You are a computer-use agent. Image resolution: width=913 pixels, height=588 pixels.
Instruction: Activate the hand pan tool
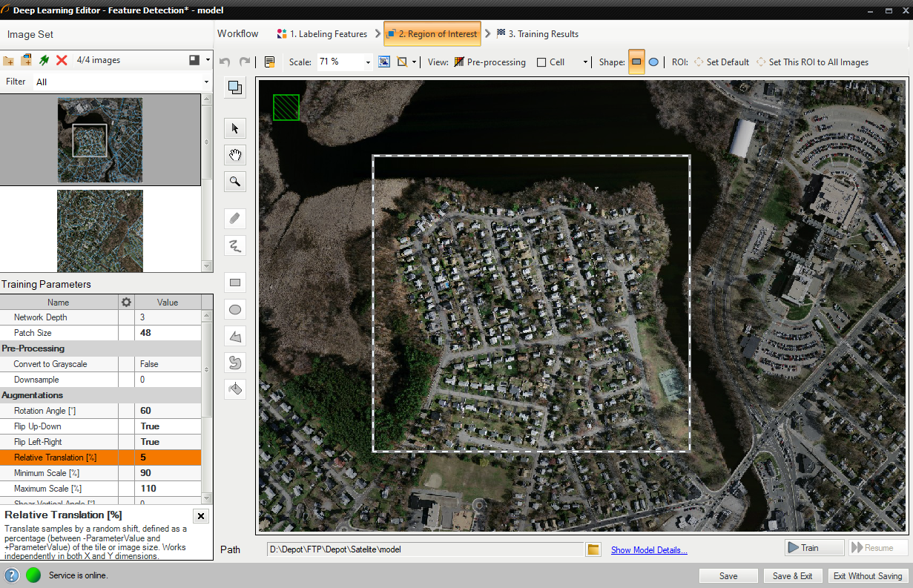[x=235, y=155]
